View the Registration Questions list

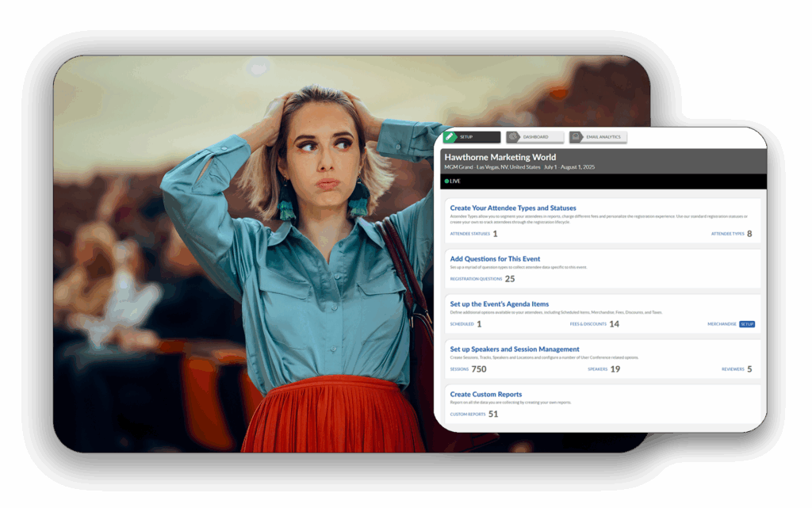pyautogui.click(x=476, y=279)
